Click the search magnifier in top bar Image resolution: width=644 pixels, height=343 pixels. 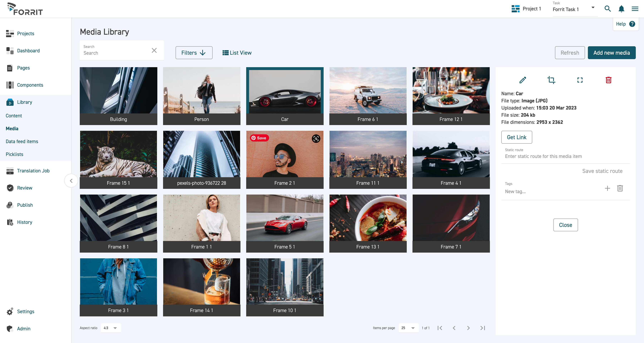[x=608, y=9]
